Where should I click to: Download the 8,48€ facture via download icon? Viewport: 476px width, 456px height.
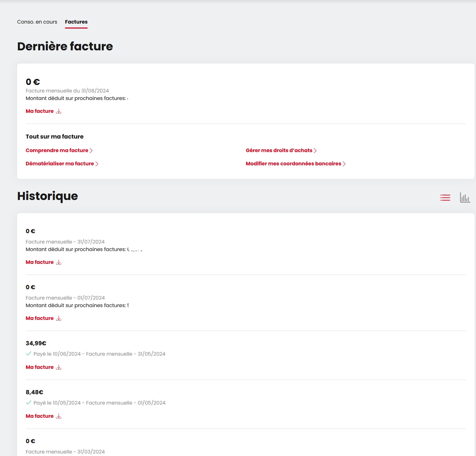58,416
